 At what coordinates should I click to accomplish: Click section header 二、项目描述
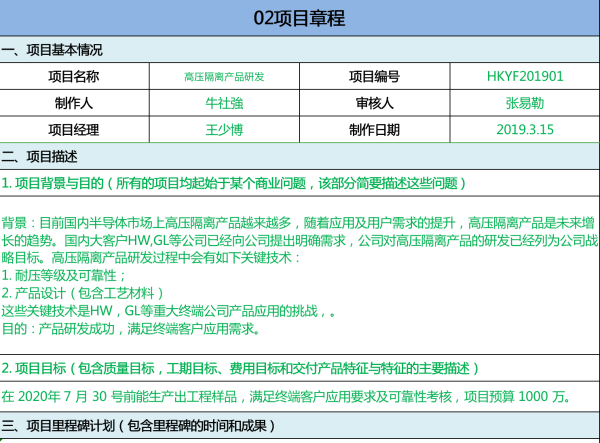pyautogui.click(x=299, y=156)
